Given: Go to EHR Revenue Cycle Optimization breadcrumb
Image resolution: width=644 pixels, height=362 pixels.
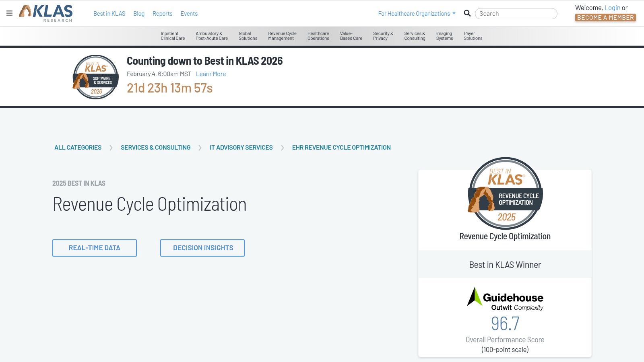Looking at the screenshot, I should tap(341, 148).
